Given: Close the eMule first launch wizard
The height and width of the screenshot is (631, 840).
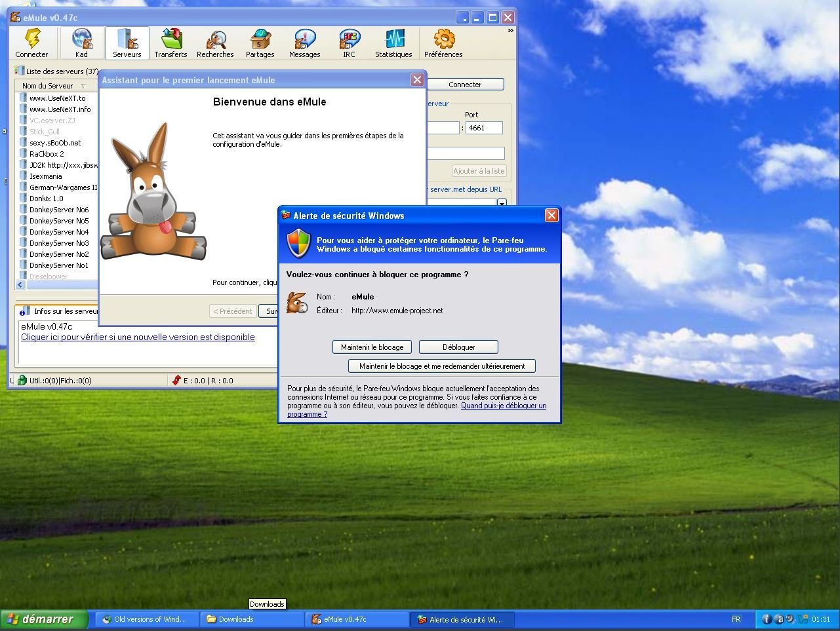Looking at the screenshot, I should [x=417, y=80].
